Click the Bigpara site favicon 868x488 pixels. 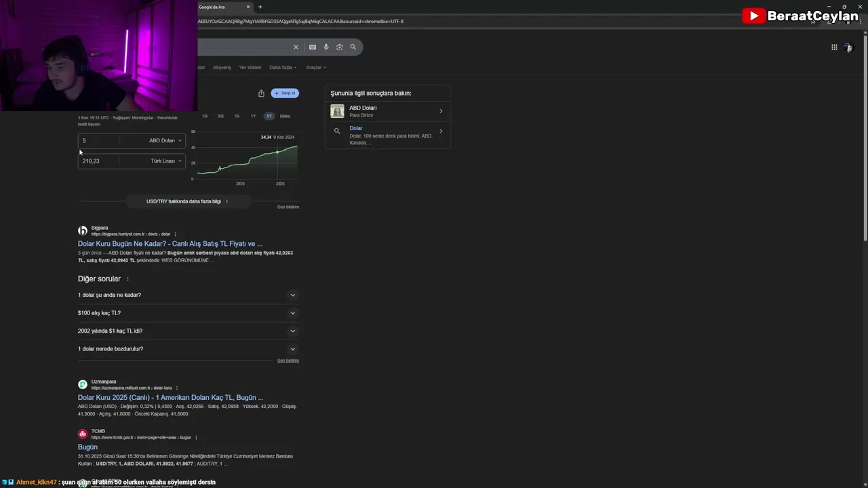pyautogui.click(x=83, y=230)
